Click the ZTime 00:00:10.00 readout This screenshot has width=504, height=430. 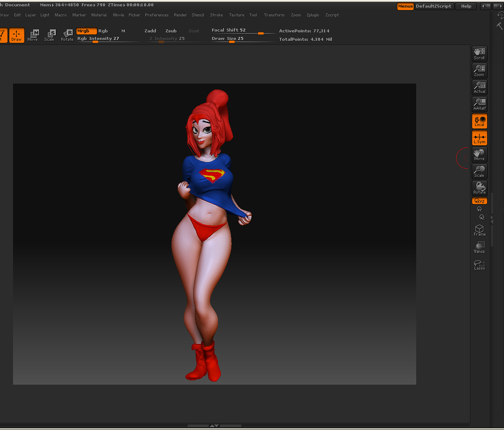click(131, 5)
